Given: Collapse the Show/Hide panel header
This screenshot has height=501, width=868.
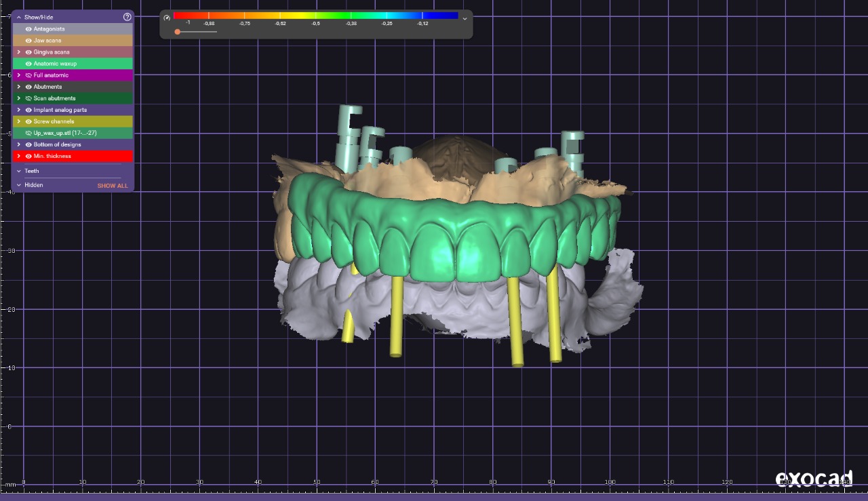Looking at the screenshot, I should (x=19, y=17).
